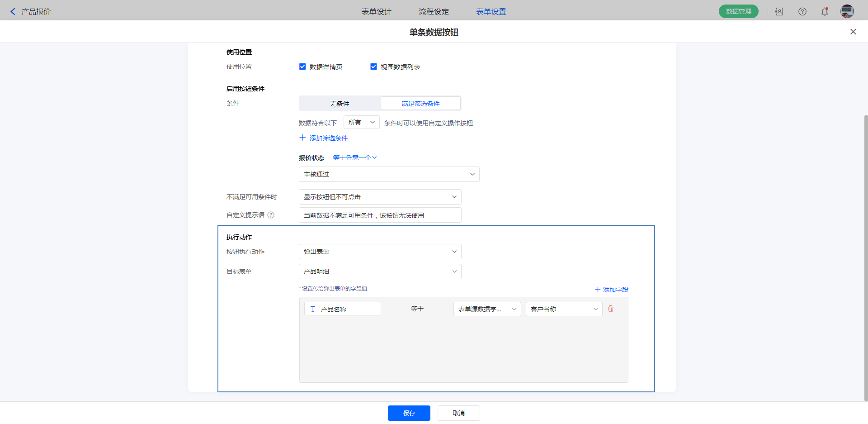Viewport: 868px width, 424px height.
Task: Select the 无条件 condition option
Action: [x=340, y=104]
